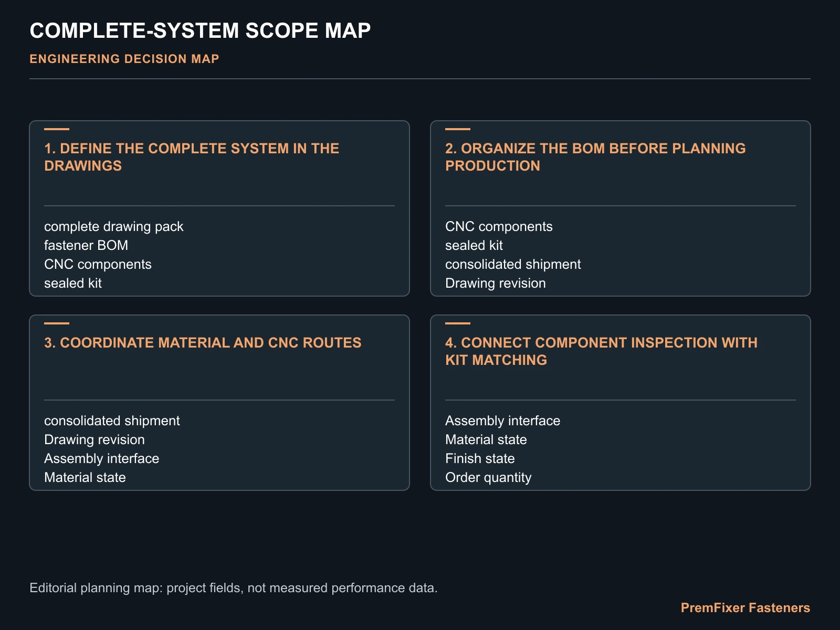
Task: Click 'Material state' in card 4
Action: (x=486, y=439)
